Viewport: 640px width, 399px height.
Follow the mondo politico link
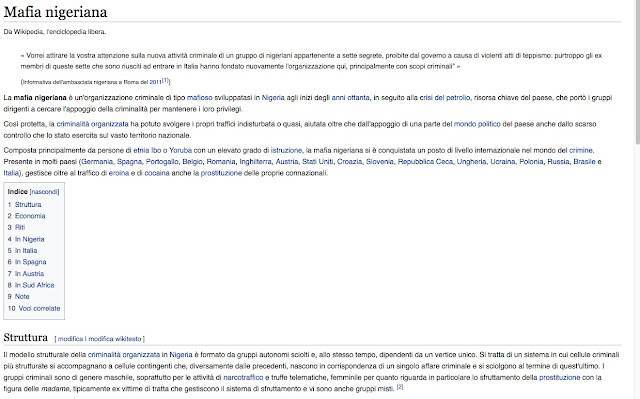(477, 124)
